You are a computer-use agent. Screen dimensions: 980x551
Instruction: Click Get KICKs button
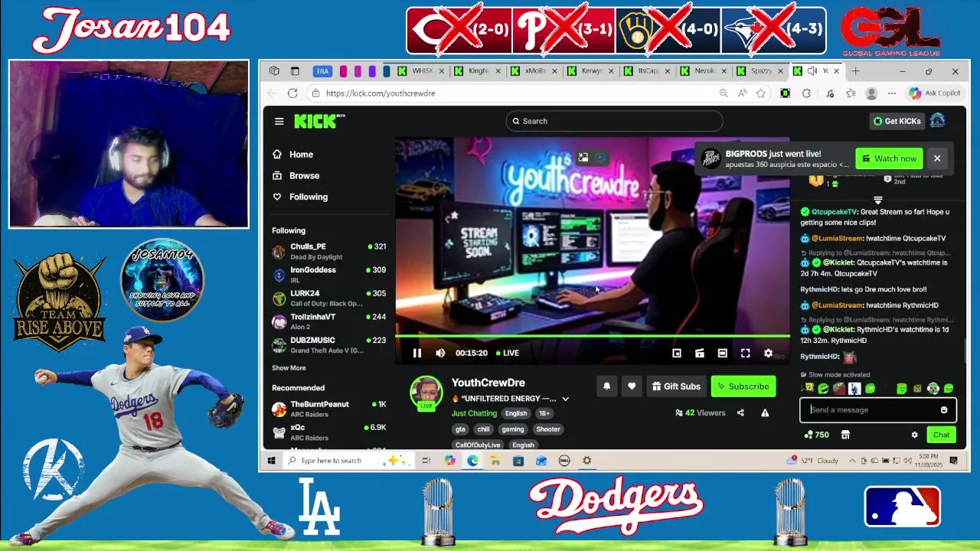[x=898, y=121]
